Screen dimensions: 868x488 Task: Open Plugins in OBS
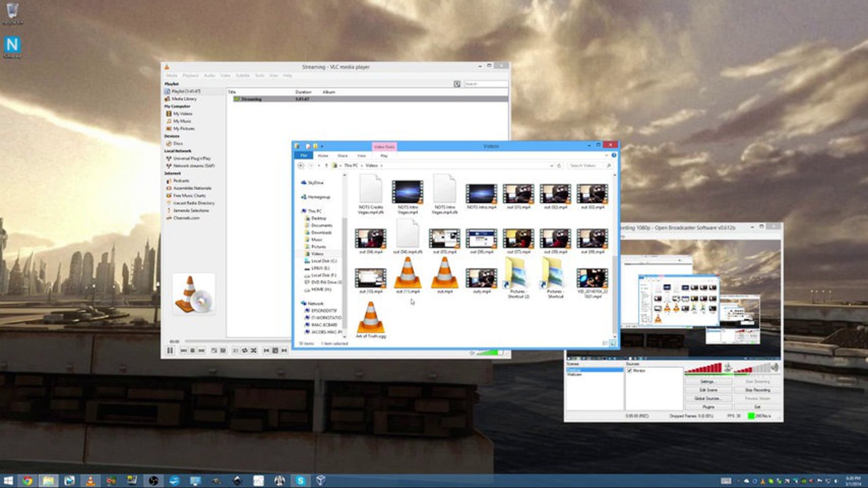pyautogui.click(x=708, y=407)
